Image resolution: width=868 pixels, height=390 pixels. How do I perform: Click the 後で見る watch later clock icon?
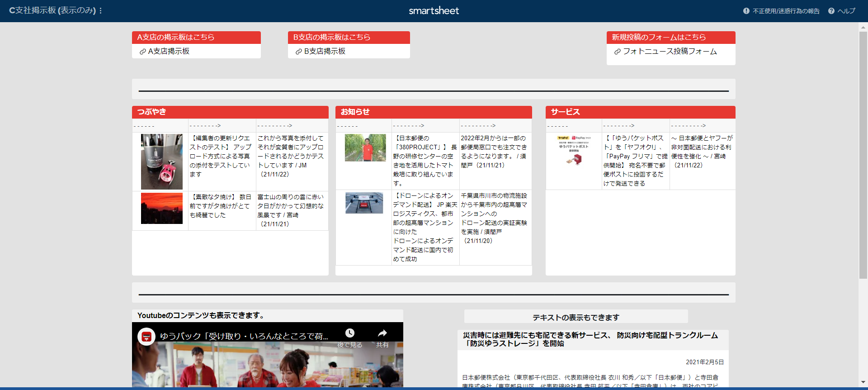[x=350, y=333]
